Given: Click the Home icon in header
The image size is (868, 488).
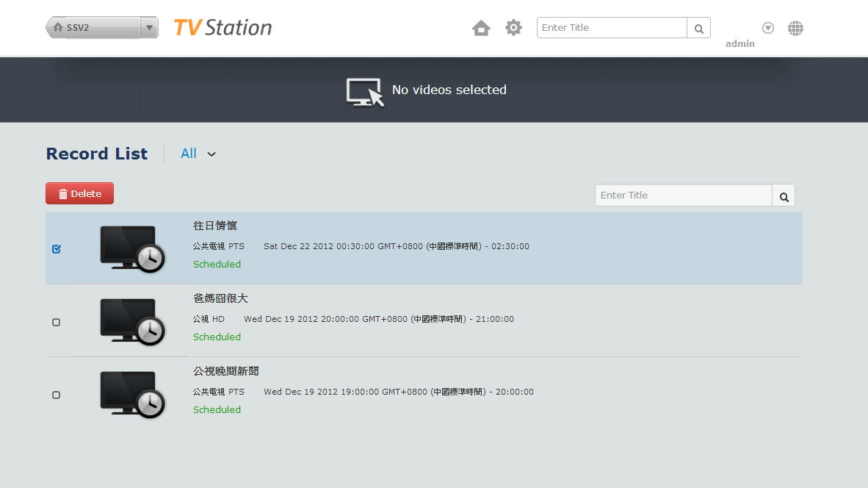Looking at the screenshot, I should 481,28.
